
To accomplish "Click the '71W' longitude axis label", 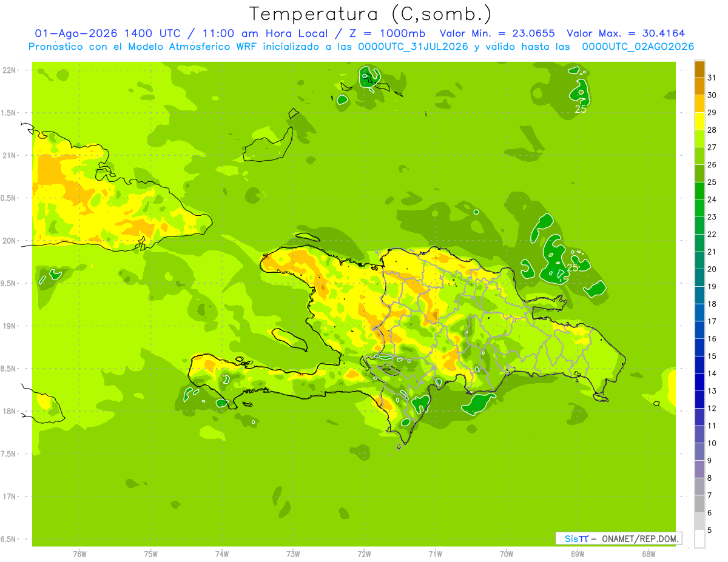I will pyautogui.click(x=435, y=554).
